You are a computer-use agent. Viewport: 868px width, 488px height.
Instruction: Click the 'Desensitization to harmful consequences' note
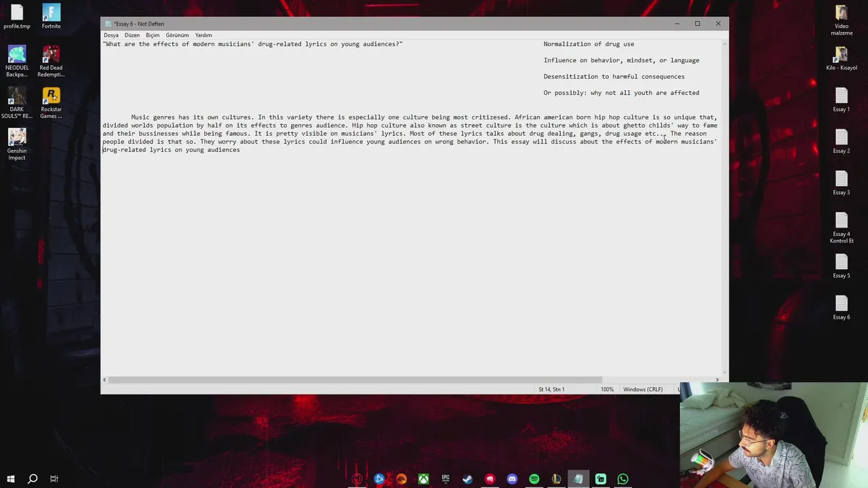(614, 77)
